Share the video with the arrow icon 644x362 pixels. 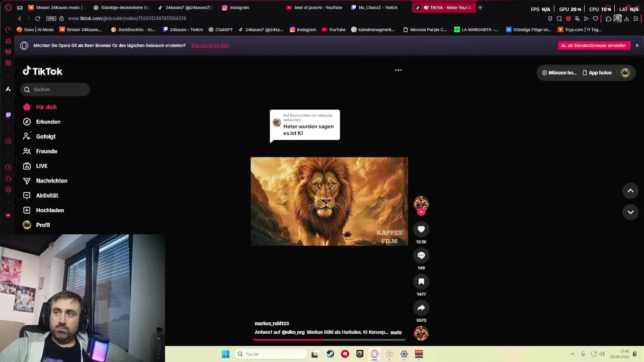click(x=421, y=308)
